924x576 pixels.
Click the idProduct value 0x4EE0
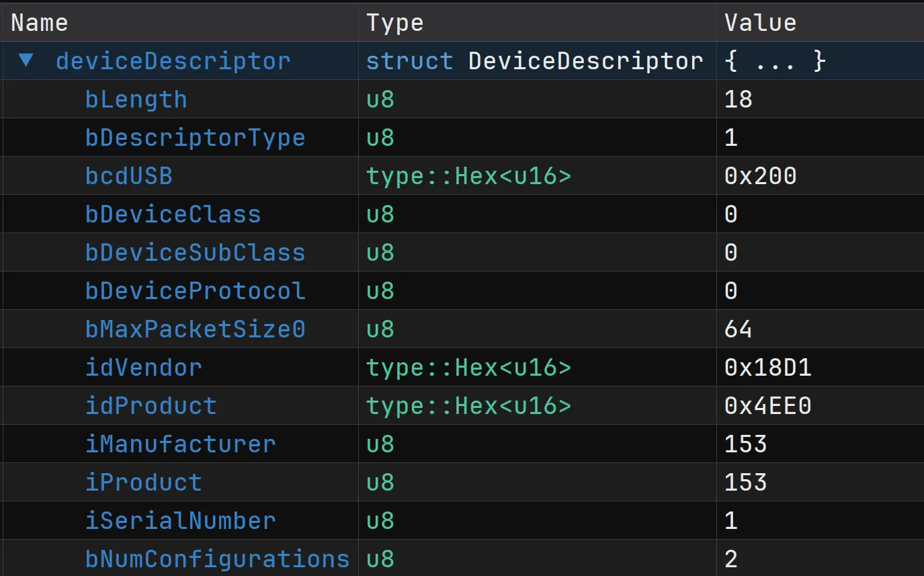tap(767, 406)
